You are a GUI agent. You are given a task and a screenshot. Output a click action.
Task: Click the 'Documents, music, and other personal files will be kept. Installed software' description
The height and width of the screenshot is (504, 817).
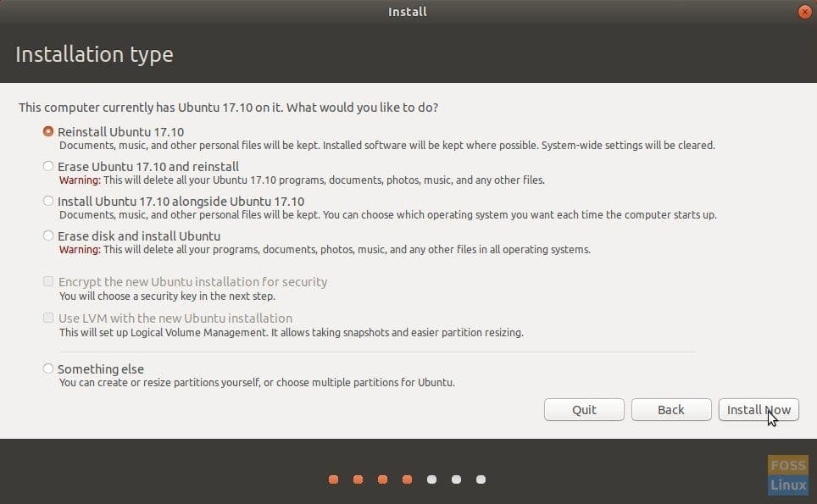[386, 145]
